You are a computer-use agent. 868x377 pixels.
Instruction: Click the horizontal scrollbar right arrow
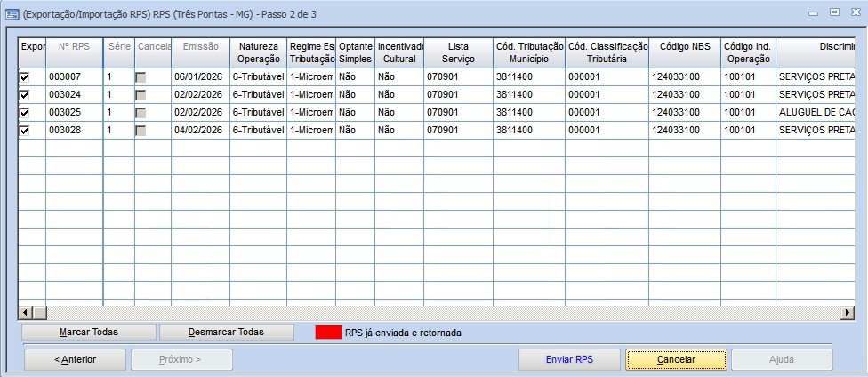pyautogui.click(x=848, y=313)
